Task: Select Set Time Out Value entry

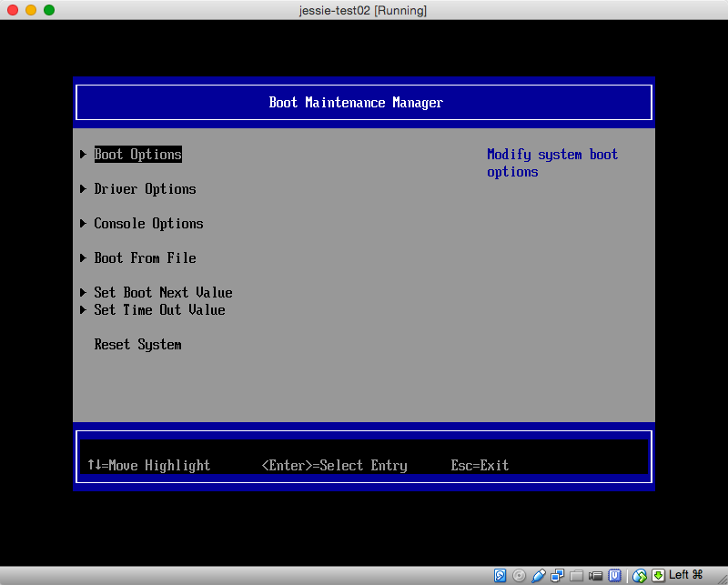Action: 159,309
